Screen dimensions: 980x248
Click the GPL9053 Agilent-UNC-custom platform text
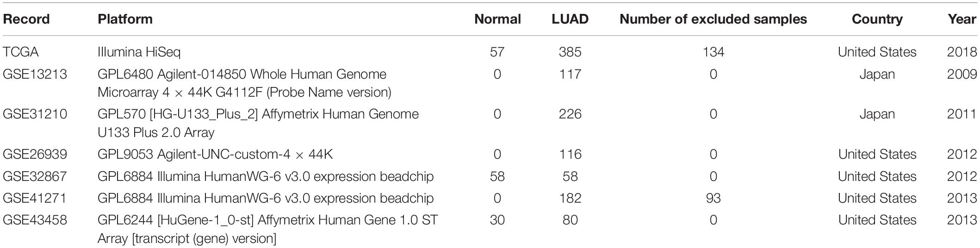coord(215,154)
